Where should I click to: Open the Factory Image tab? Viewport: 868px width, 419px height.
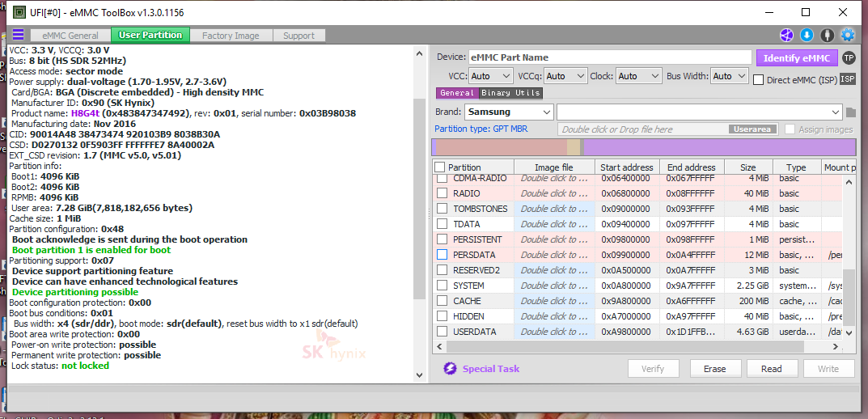tap(231, 36)
